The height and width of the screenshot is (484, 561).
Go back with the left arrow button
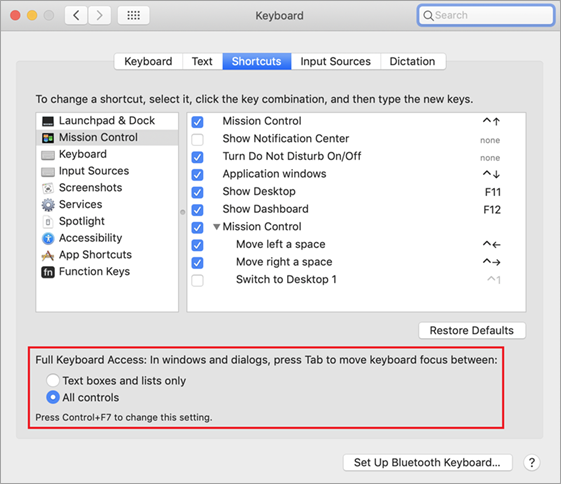(76, 15)
